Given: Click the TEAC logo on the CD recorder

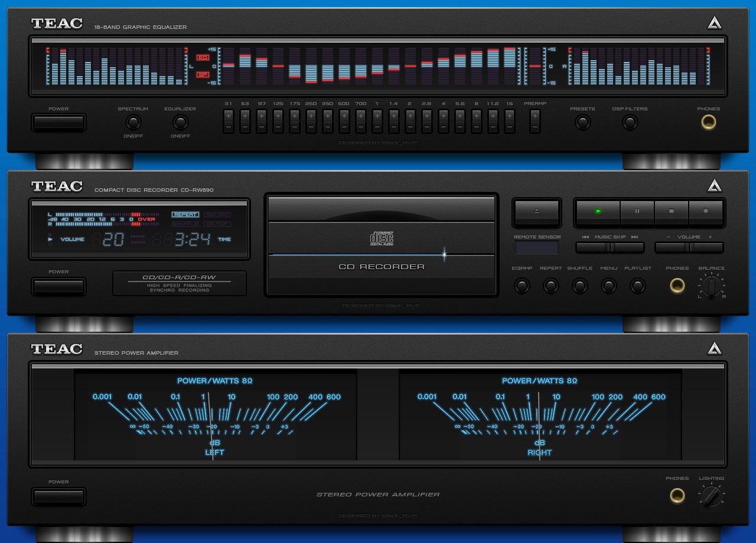Looking at the screenshot, I should [57, 187].
